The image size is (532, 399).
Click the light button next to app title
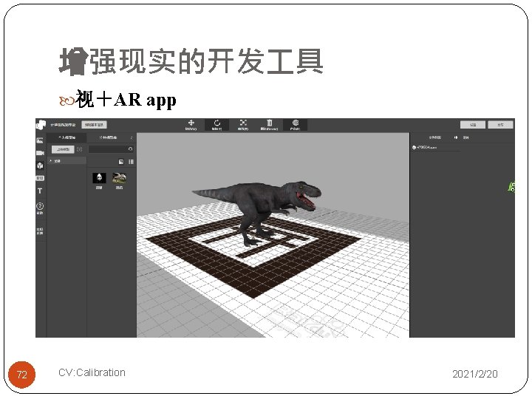[94, 125]
